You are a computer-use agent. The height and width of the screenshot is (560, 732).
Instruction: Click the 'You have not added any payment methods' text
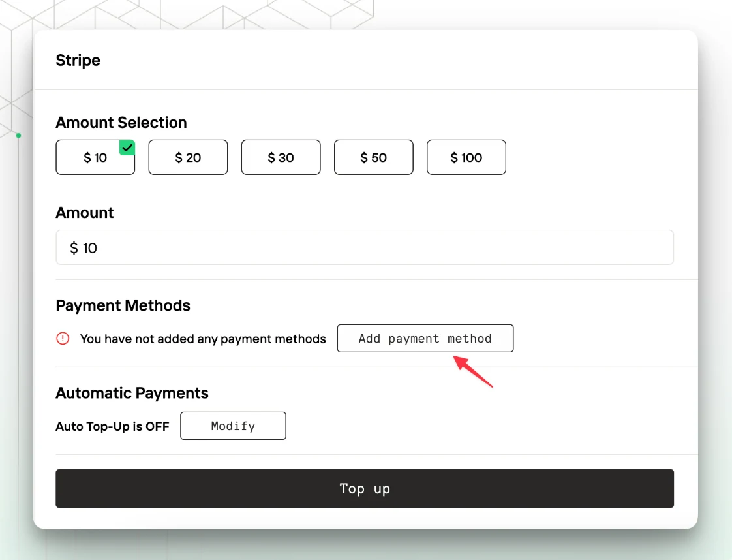203,339
